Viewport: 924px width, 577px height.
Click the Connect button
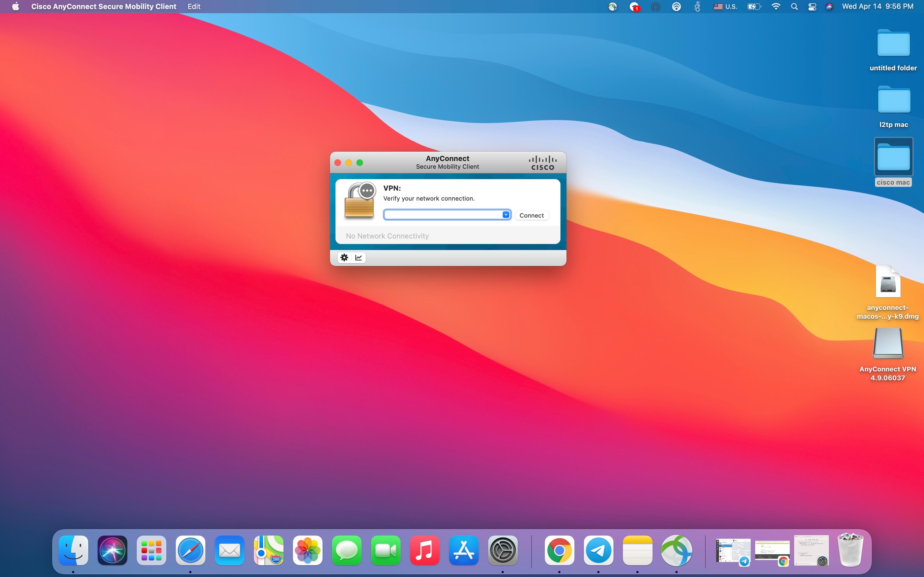point(532,216)
